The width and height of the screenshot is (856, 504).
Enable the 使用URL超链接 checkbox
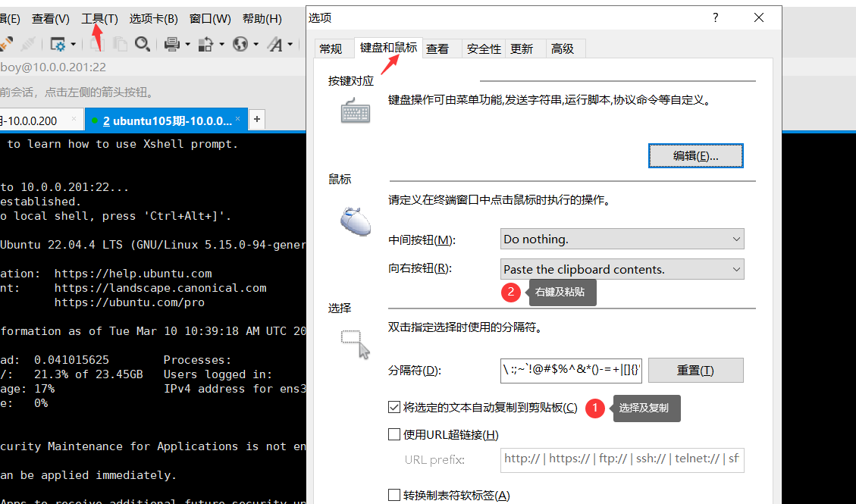point(394,434)
